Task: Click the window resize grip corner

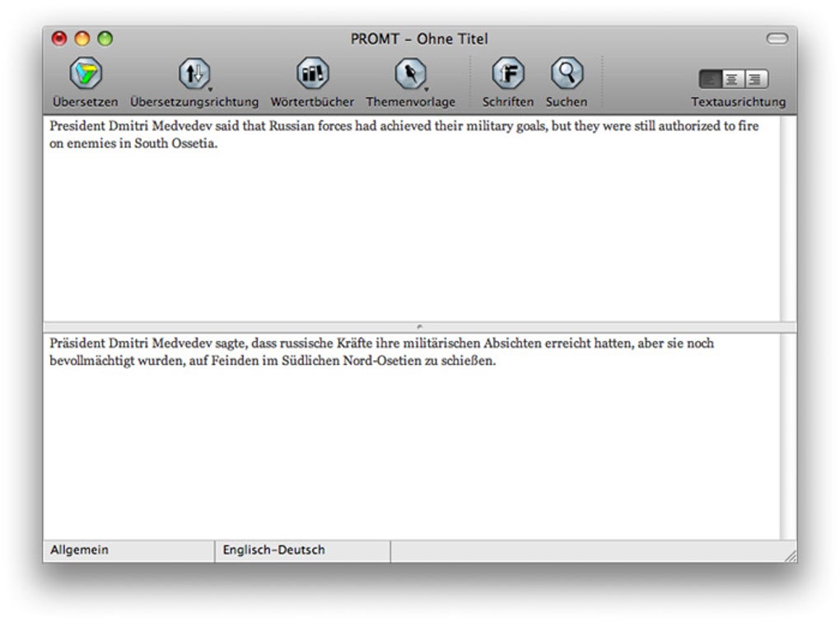Action: tap(791, 555)
